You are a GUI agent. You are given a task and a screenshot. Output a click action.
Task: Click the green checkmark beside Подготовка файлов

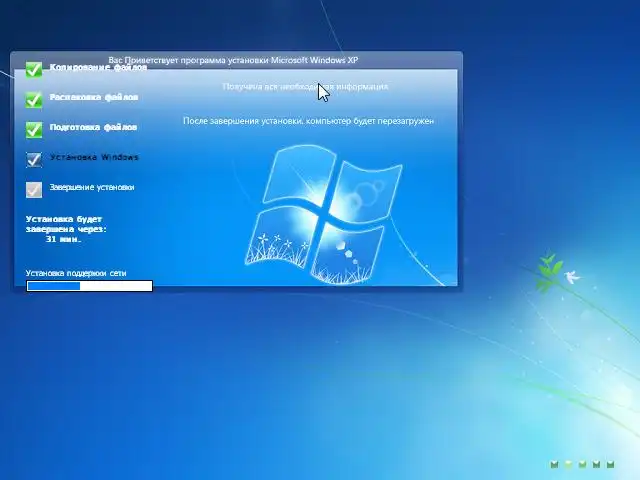pyautogui.click(x=34, y=129)
